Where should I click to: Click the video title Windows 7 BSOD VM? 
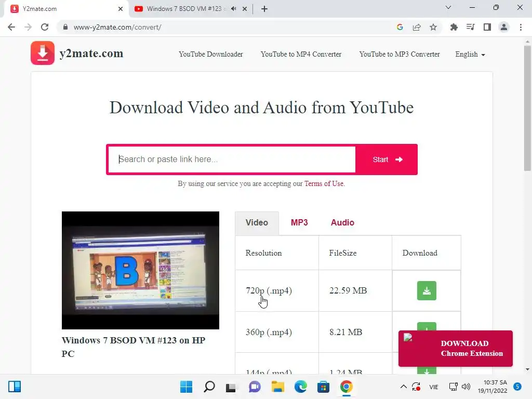click(134, 347)
